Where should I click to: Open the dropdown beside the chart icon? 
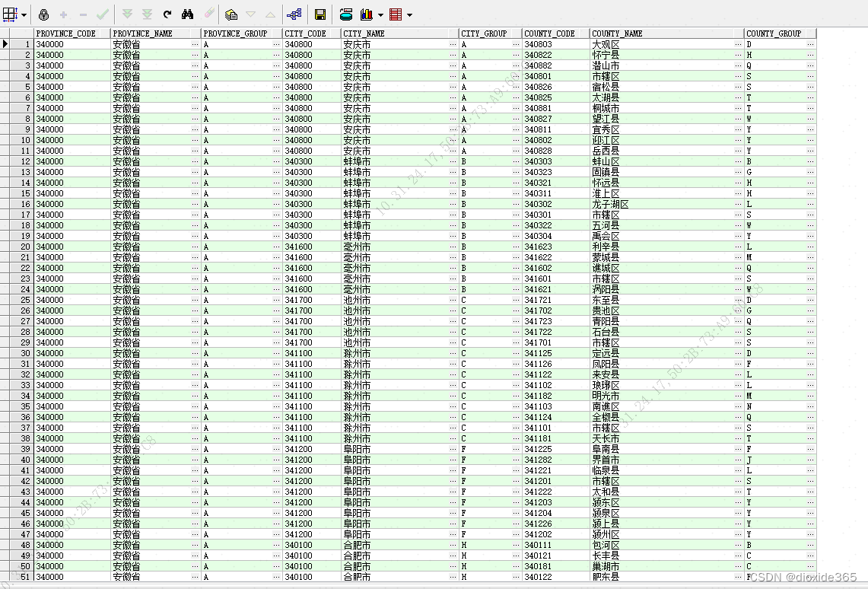click(x=379, y=14)
